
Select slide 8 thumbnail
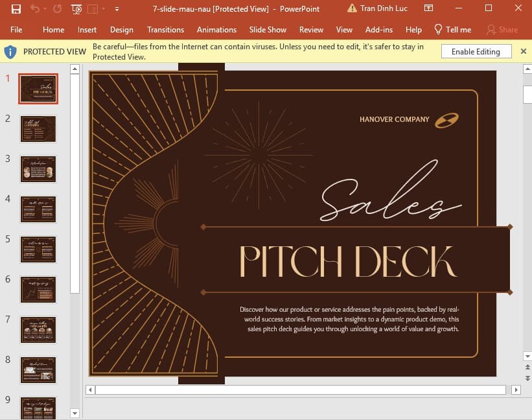[x=38, y=370]
